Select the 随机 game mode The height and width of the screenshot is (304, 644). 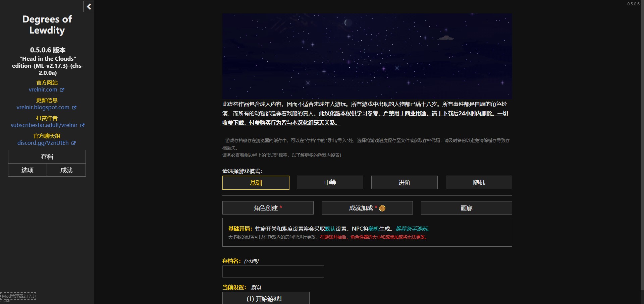click(479, 182)
